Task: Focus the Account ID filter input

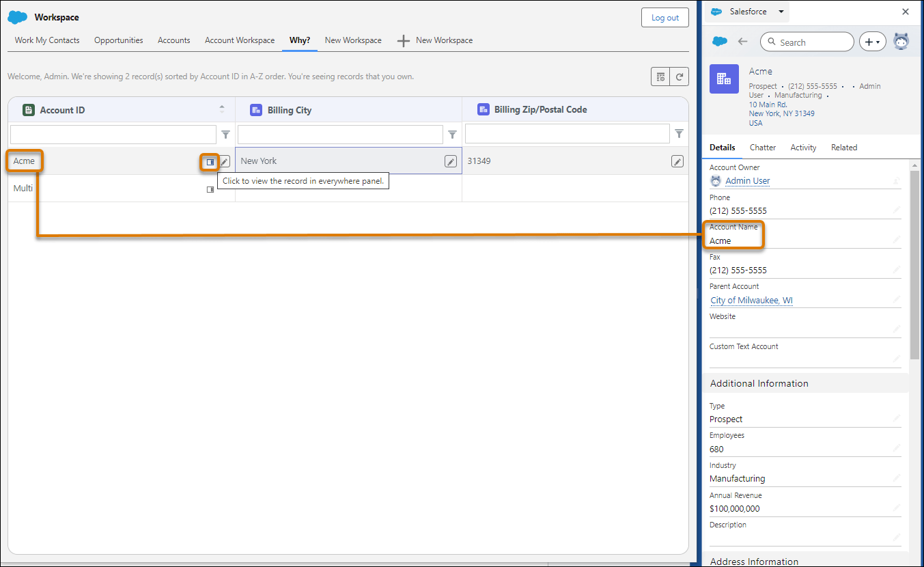Action: click(113, 135)
